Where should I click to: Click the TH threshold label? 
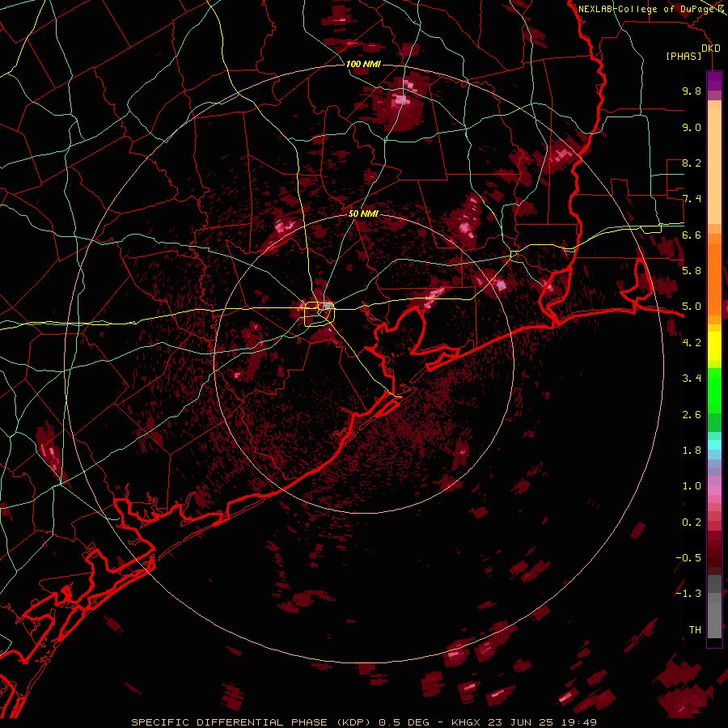pyautogui.click(x=695, y=630)
